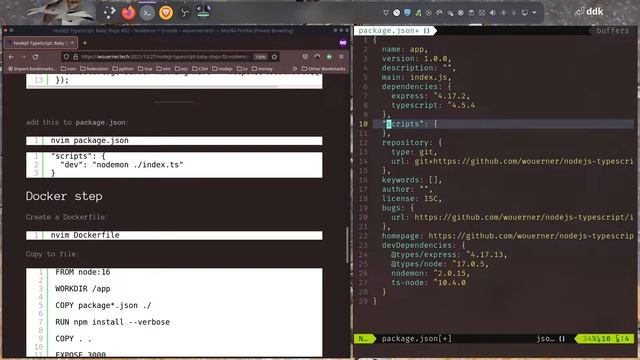Click the nvim normal mode indicator in the statusline

point(363,339)
